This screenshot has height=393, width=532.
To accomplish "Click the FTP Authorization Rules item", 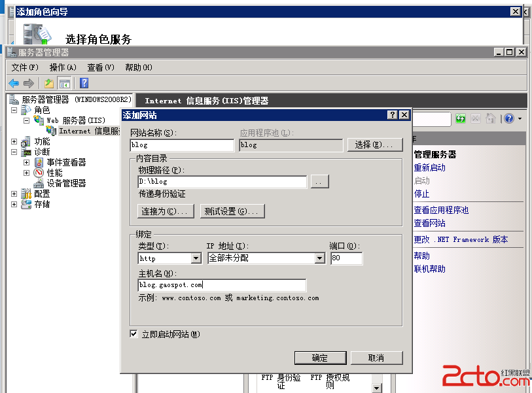I will pos(330,381).
